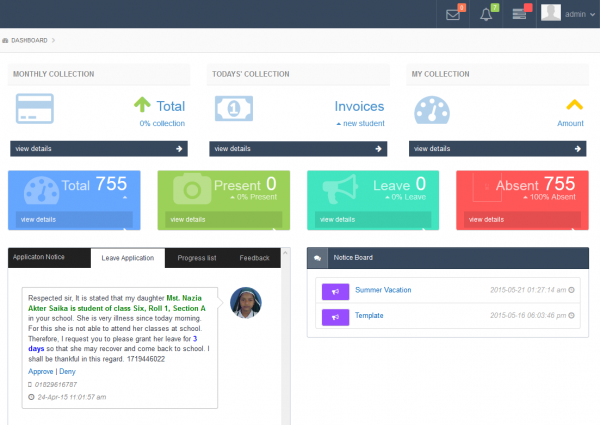The height and width of the screenshot is (425, 600).
Task: Click the student's profile photo thumbnail
Action: coord(246,303)
